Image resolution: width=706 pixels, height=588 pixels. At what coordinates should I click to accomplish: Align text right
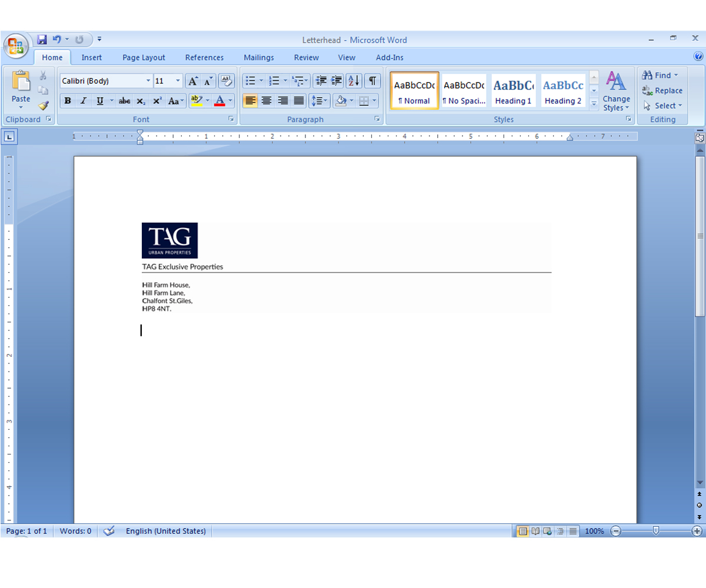[x=283, y=101]
